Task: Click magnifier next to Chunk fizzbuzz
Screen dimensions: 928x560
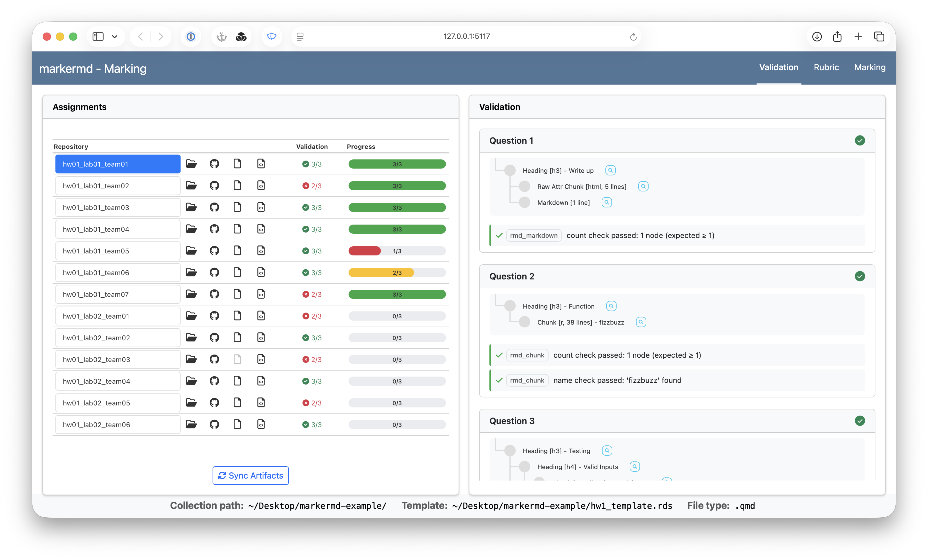Action: (x=641, y=322)
